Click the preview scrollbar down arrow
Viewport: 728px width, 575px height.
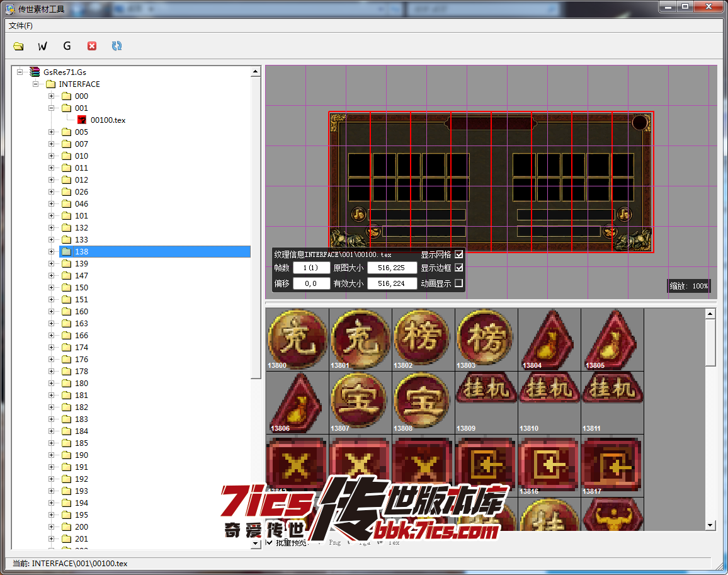(710, 525)
